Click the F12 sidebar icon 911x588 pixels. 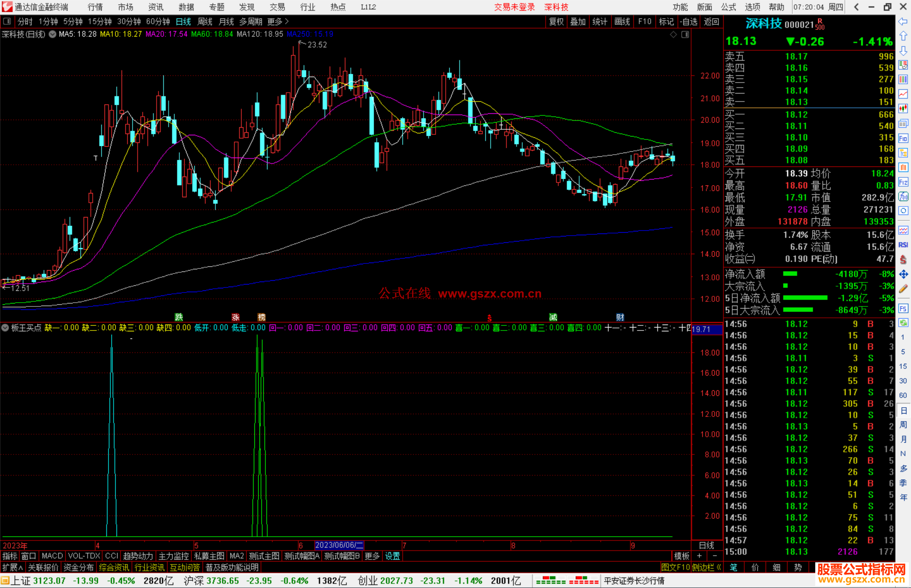(903, 182)
